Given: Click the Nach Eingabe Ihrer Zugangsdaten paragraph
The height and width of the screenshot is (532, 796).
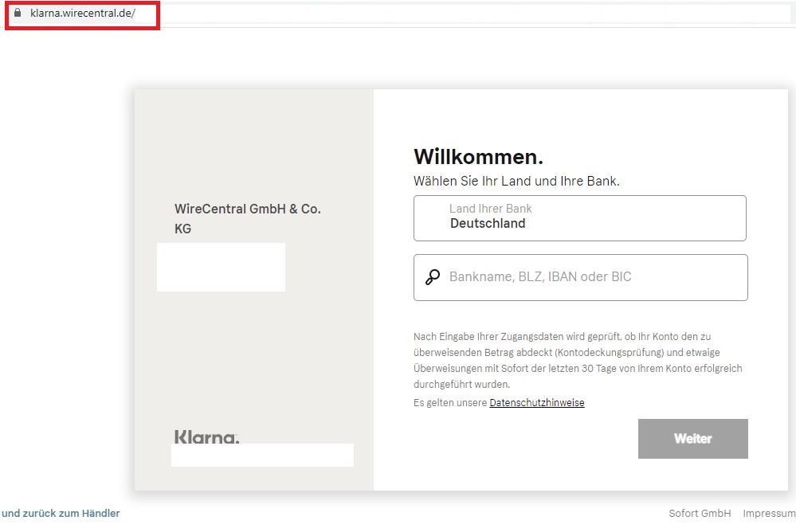Looking at the screenshot, I should (x=578, y=361).
